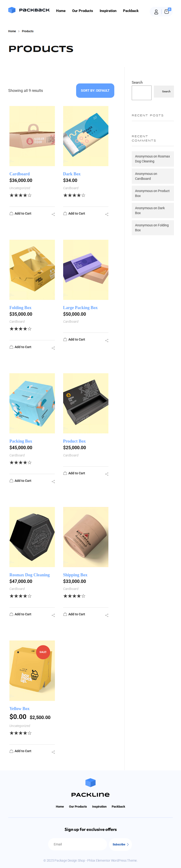Screen dimensions: 181x868
Task: Open Inspiration menu in header
Action: click(108, 11)
